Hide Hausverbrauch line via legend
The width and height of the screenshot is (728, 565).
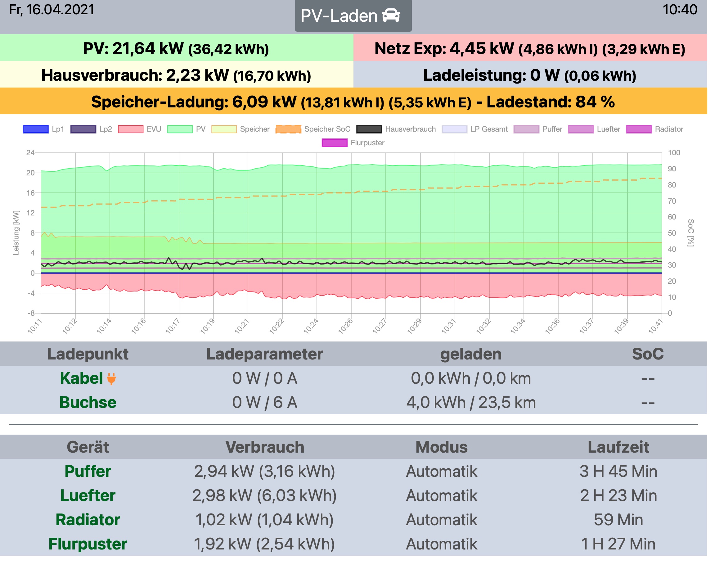click(x=369, y=129)
